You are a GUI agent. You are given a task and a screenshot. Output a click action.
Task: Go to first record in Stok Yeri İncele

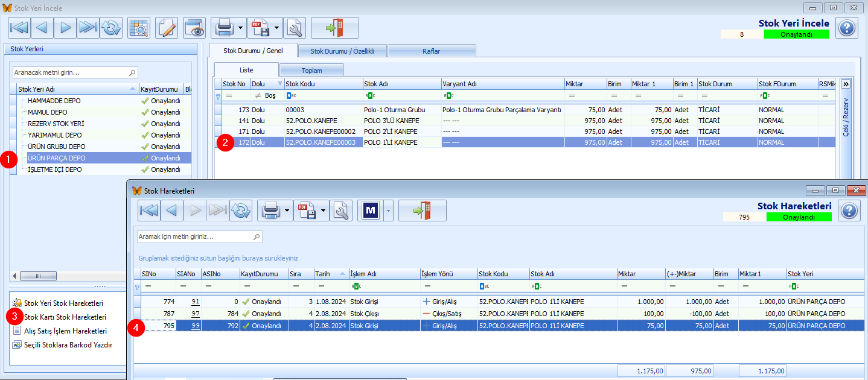point(19,28)
